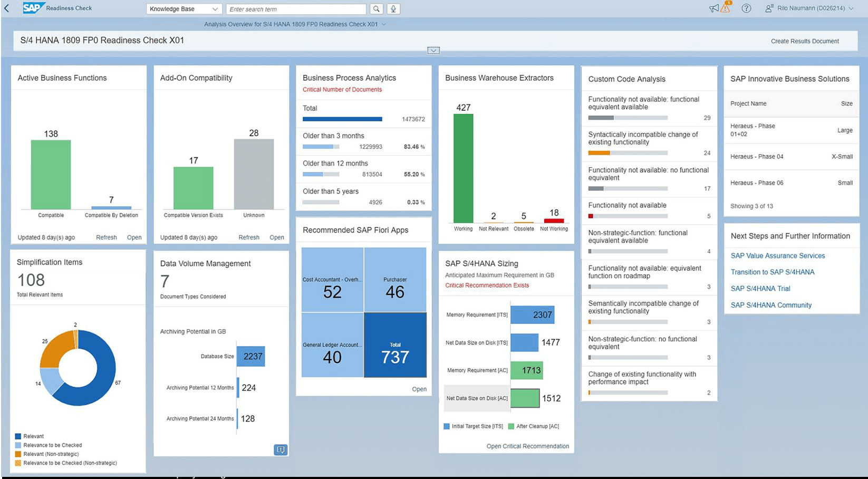Click the search magnifier icon
This screenshot has width=868, height=479.
376,9
